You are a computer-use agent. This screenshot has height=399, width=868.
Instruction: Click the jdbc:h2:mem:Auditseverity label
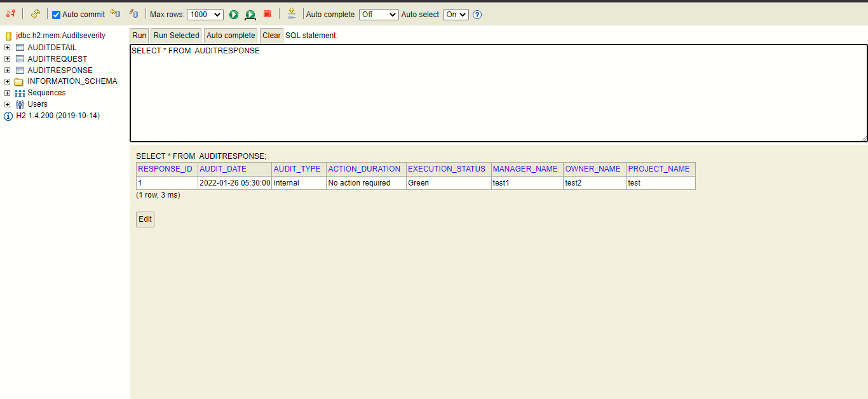[x=61, y=36]
